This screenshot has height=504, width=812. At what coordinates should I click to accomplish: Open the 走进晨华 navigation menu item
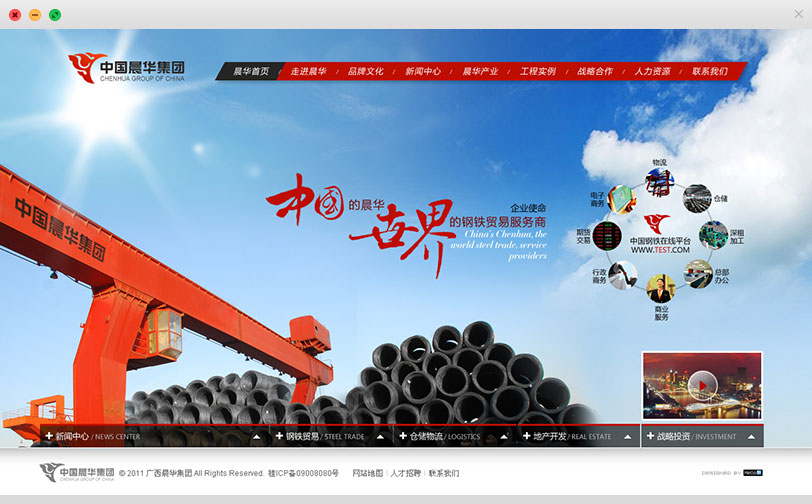(308, 72)
